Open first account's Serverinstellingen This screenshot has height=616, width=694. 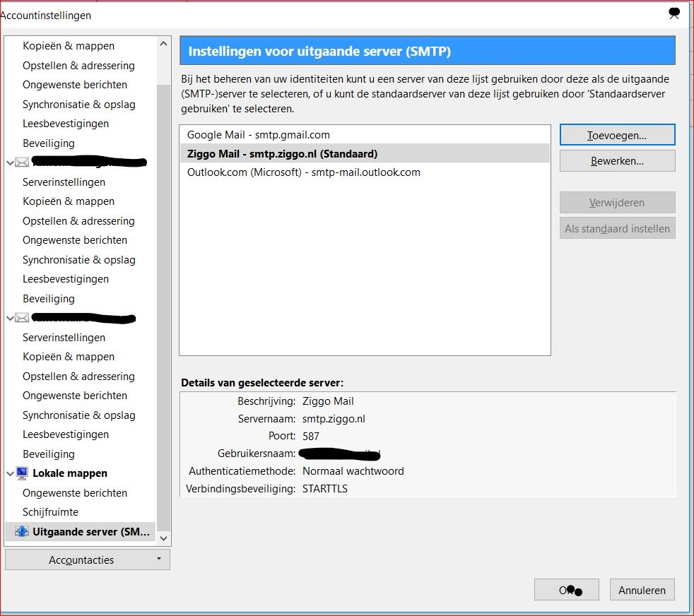(64, 182)
